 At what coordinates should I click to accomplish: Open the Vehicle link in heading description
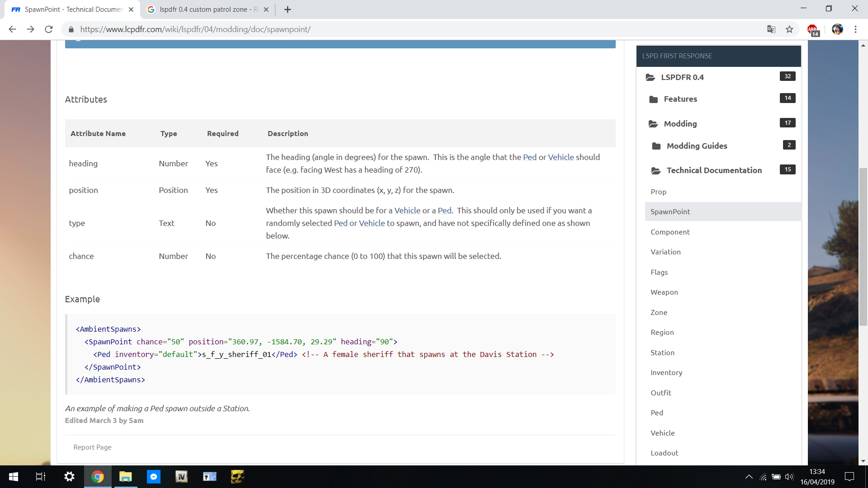561,157
